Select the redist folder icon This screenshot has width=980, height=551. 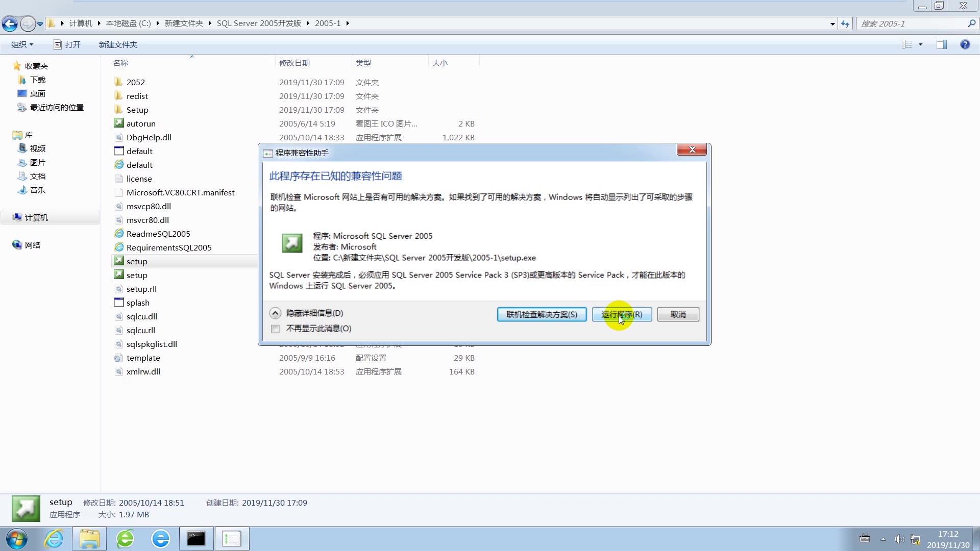pos(118,96)
